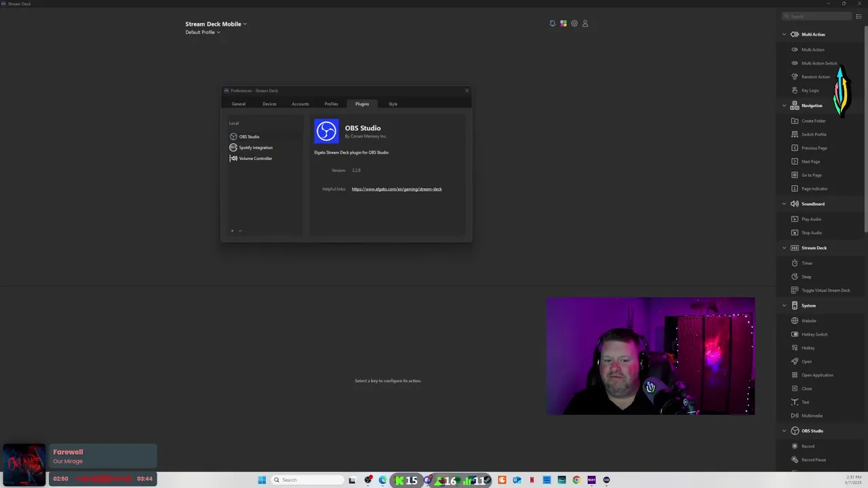Add a plugin with the plus button
868x488 pixels.
click(x=232, y=231)
